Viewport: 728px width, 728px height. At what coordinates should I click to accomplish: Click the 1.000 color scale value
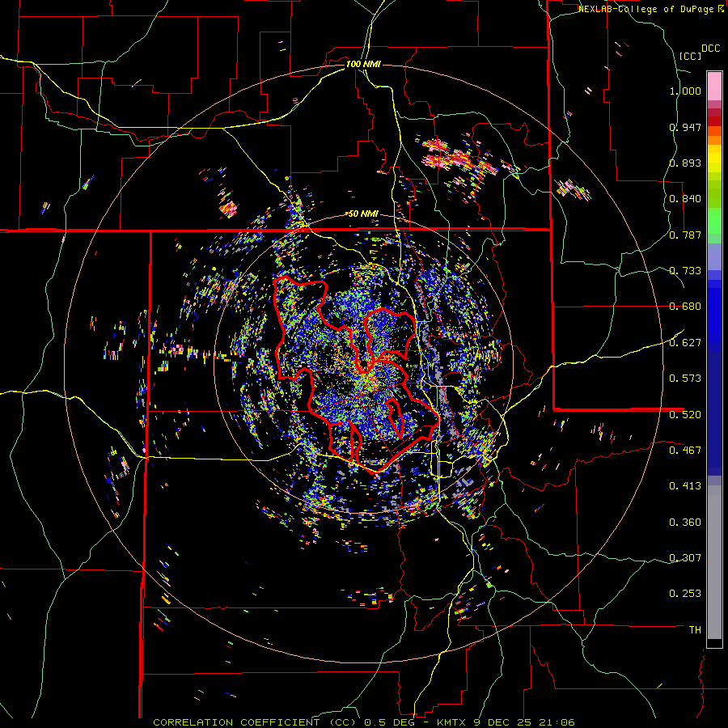[685, 91]
